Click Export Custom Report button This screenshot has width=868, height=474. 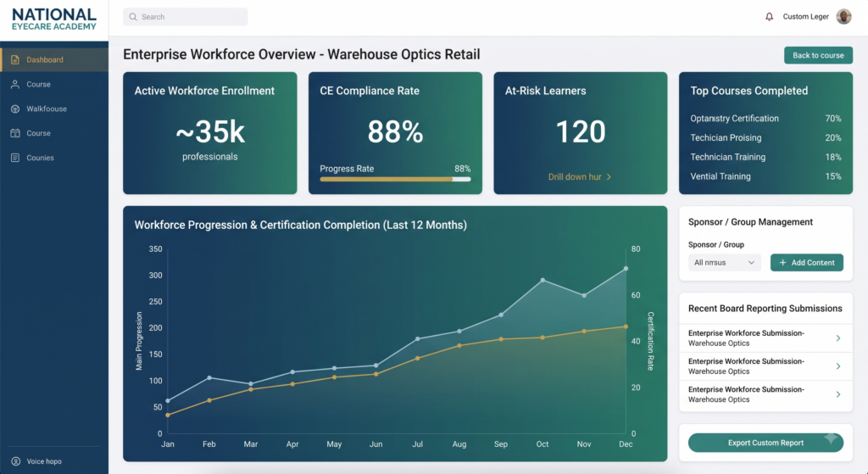[765, 443]
